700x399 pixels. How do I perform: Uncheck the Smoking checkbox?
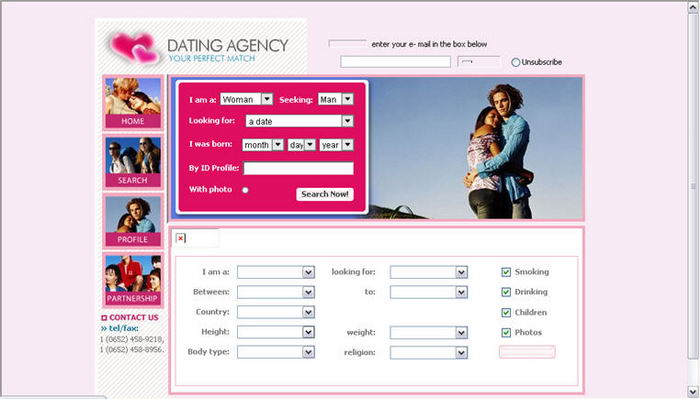point(506,272)
